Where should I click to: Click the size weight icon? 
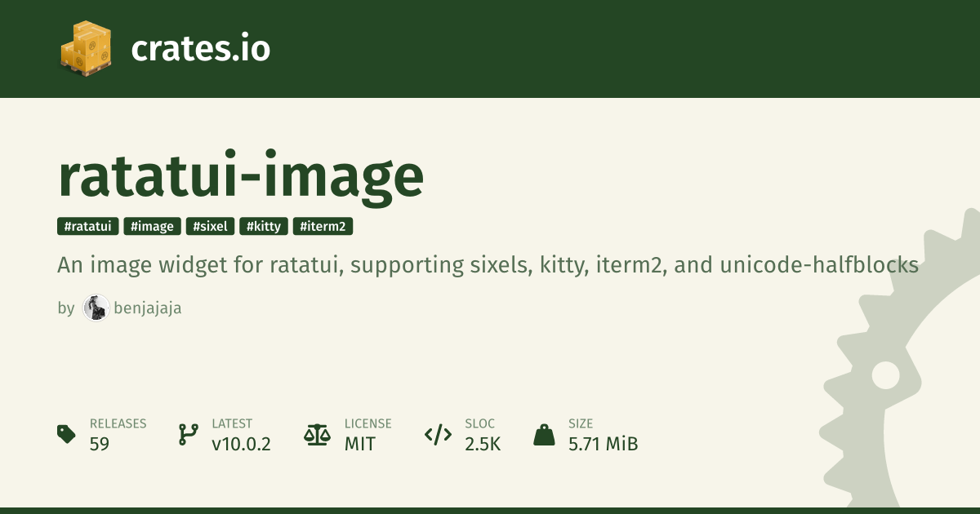[544, 434]
